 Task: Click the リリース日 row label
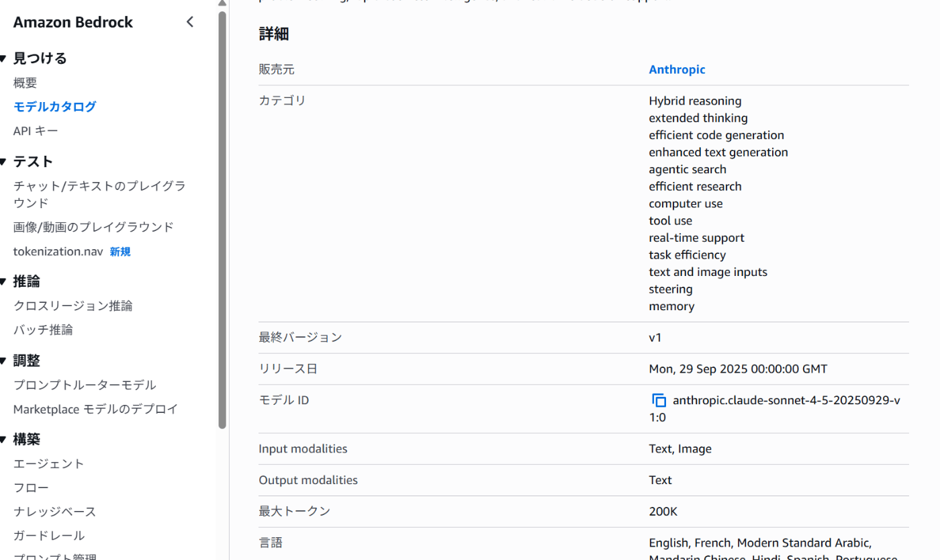[288, 369]
